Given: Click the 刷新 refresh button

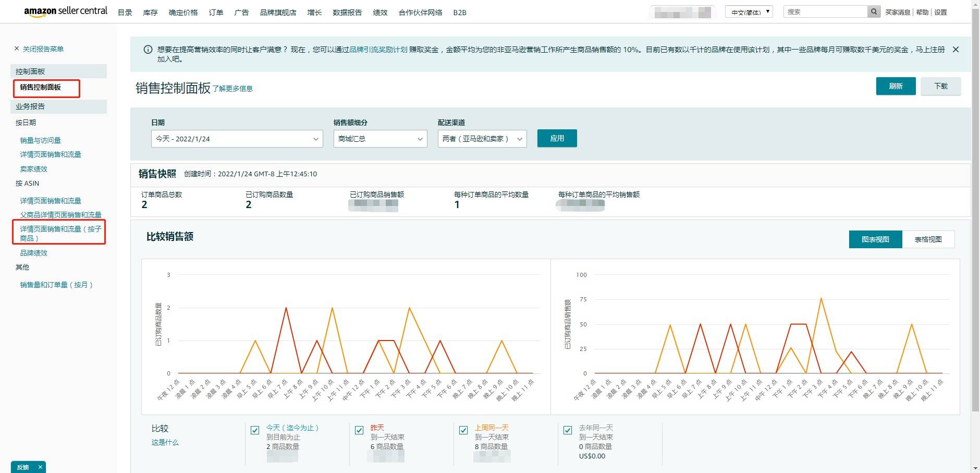Looking at the screenshot, I should [x=896, y=86].
